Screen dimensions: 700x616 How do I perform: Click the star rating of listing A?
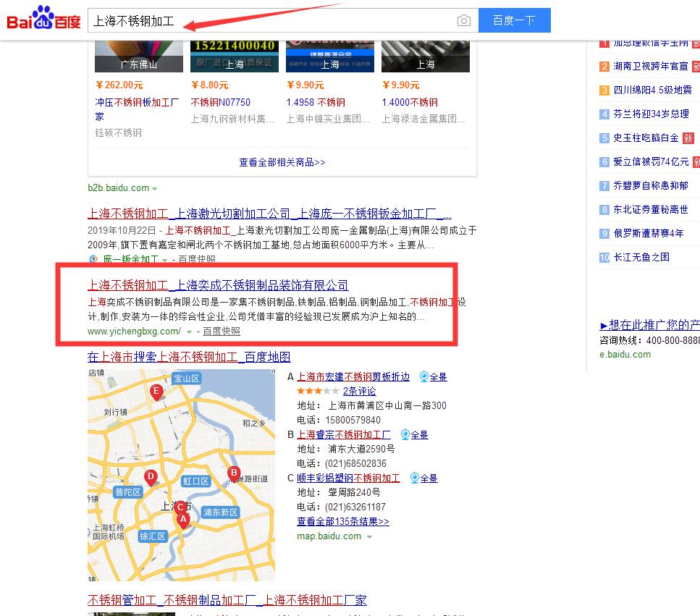point(317,392)
